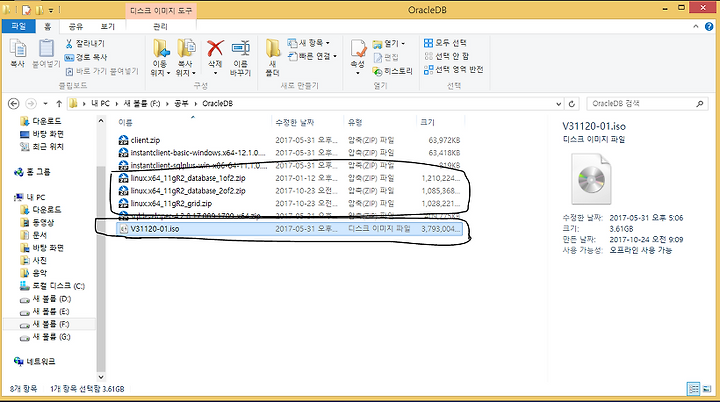Click the History (히스토리) button
The image size is (720, 402).
(x=393, y=71)
